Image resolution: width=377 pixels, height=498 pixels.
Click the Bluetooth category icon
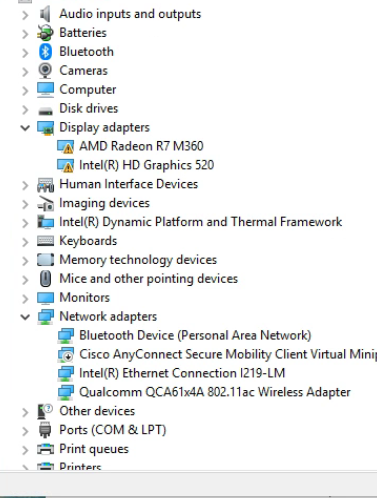(x=45, y=52)
